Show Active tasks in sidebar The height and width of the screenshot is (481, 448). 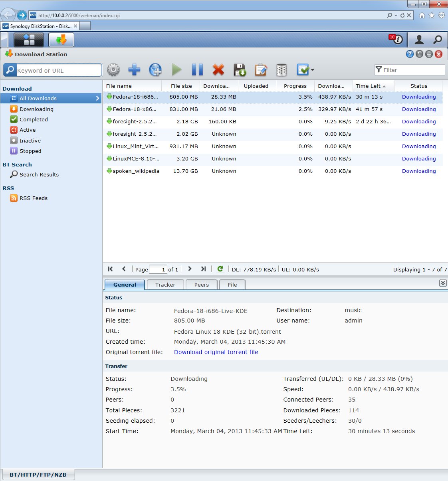(28, 130)
